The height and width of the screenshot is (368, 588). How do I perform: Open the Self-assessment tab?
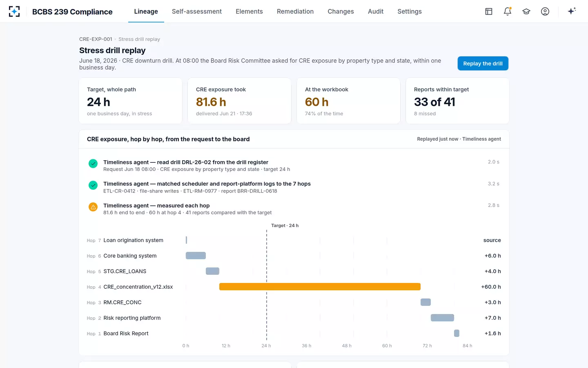pyautogui.click(x=197, y=11)
